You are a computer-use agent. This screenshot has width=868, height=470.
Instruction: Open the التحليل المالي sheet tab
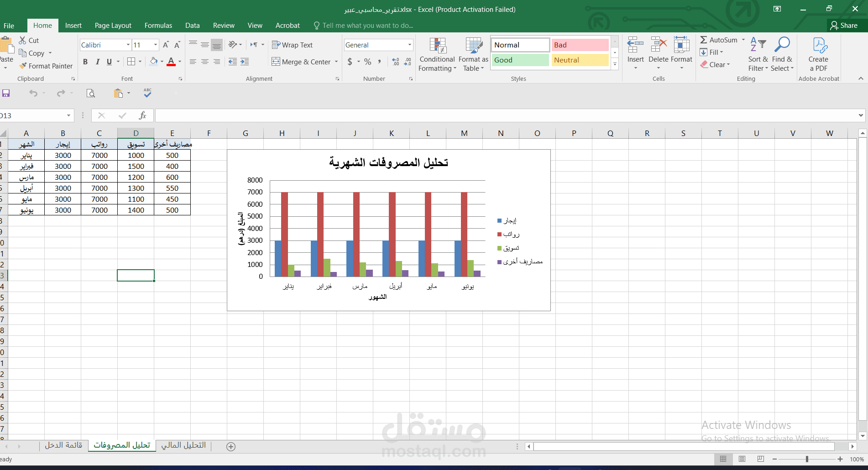coord(183,445)
